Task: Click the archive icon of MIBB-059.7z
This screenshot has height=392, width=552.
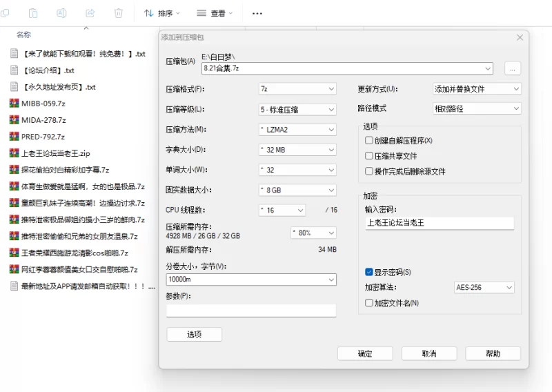Action: pos(14,104)
